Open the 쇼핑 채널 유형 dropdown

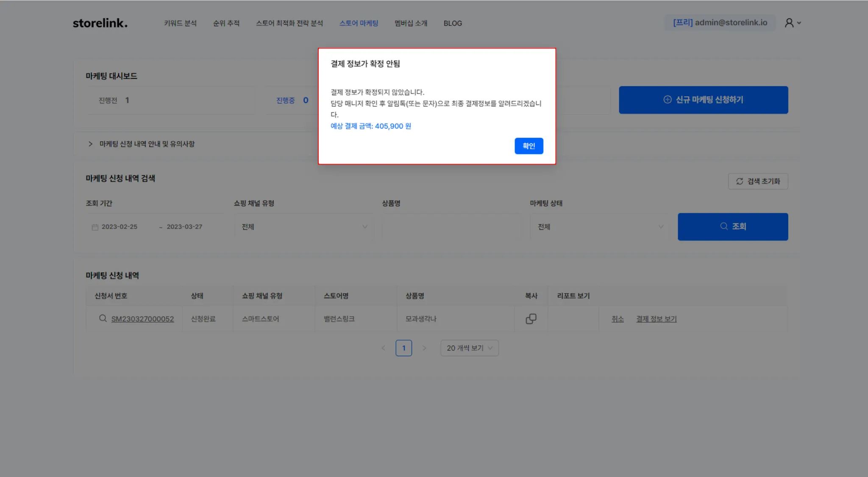click(304, 227)
